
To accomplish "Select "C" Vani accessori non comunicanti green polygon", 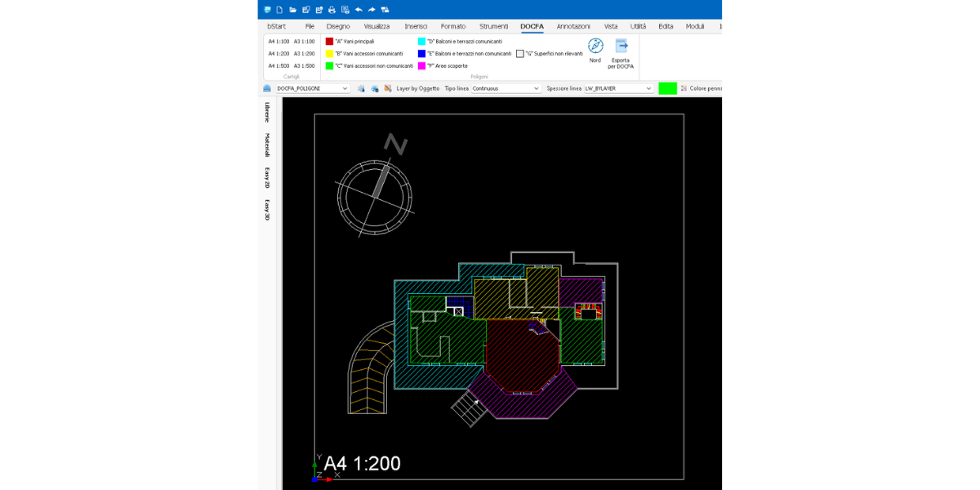I will (369, 65).
